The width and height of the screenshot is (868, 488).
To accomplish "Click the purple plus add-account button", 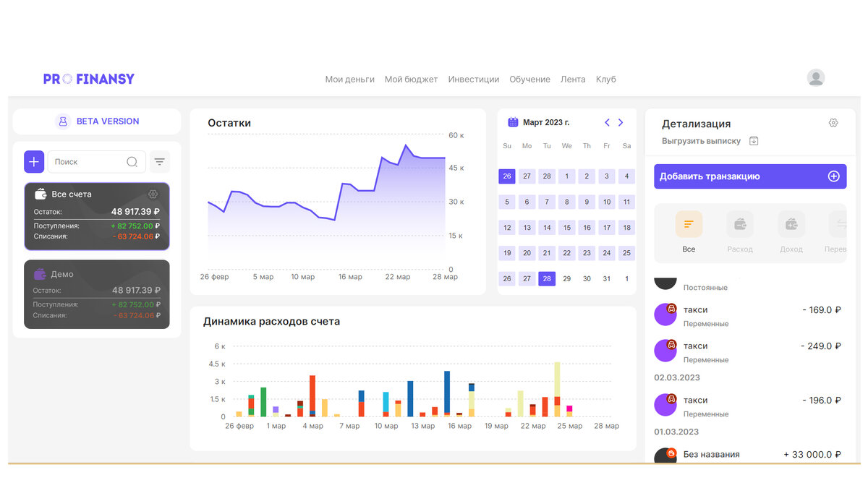I will [x=34, y=162].
